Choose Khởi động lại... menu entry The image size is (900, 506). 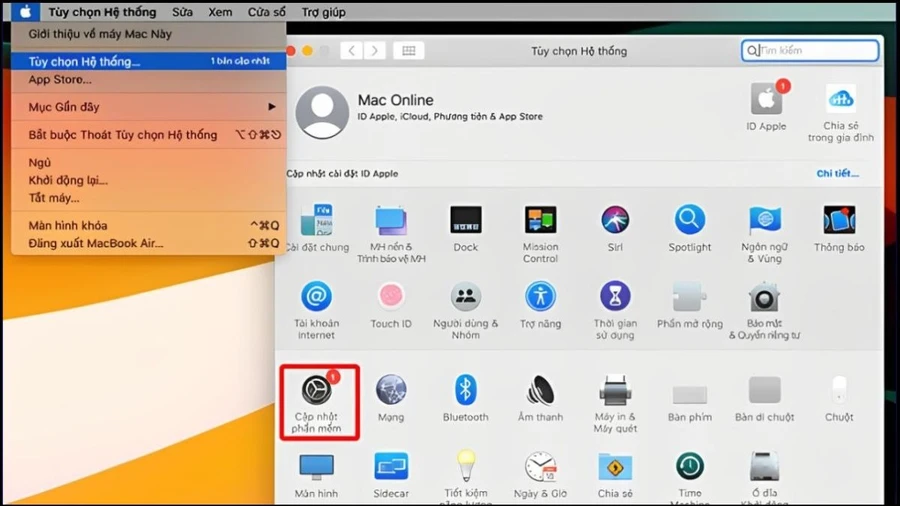pyautogui.click(x=149, y=180)
